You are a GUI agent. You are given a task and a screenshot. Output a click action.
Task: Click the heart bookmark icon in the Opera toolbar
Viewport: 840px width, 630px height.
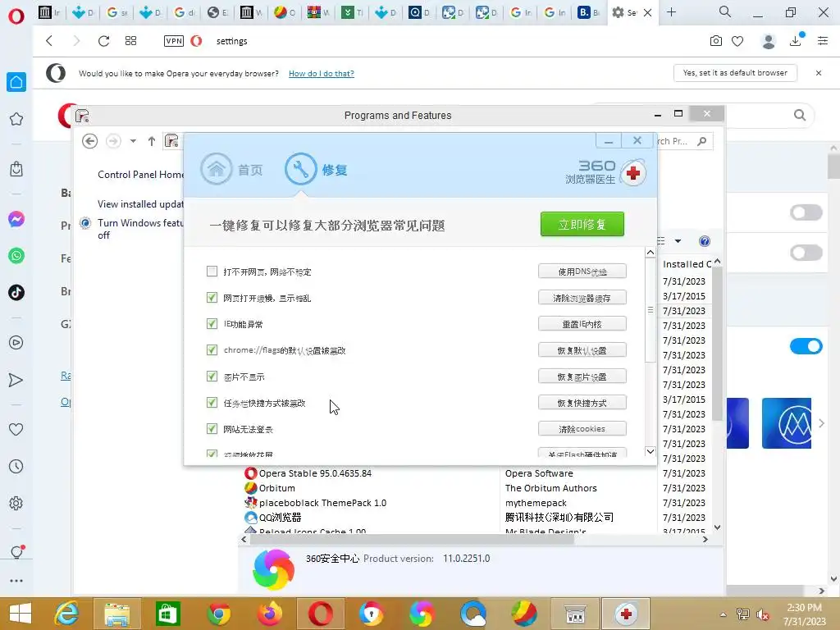coord(737,41)
